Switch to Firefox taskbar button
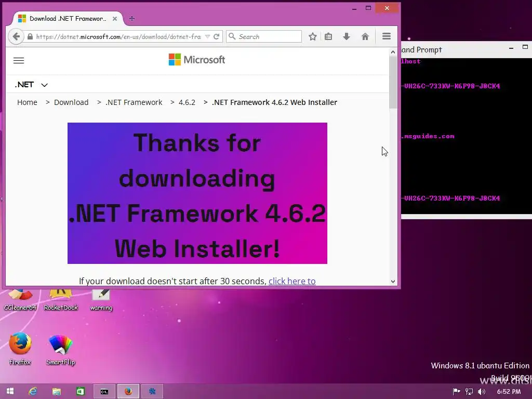Screen dimensions: 532x399 (128, 392)
